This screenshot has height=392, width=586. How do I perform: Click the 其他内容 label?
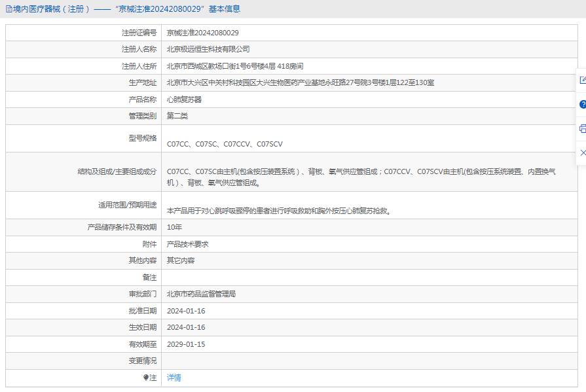(x=143, y=260)
